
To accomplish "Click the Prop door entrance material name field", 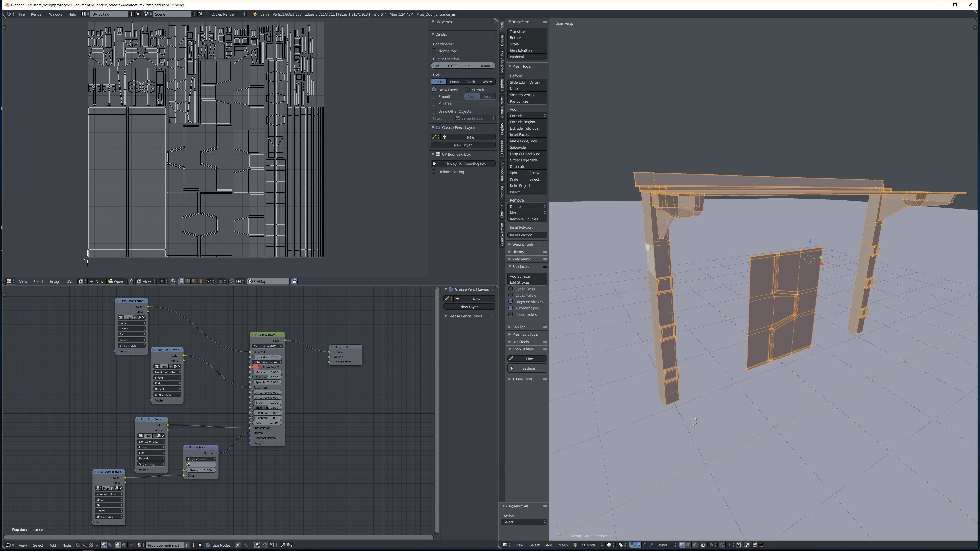I will point(164,545).
